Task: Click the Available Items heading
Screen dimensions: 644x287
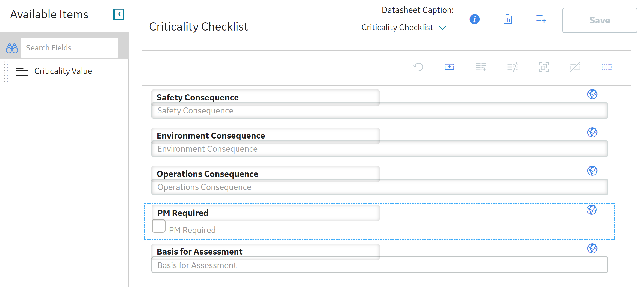Action: (x=49, y=14)
